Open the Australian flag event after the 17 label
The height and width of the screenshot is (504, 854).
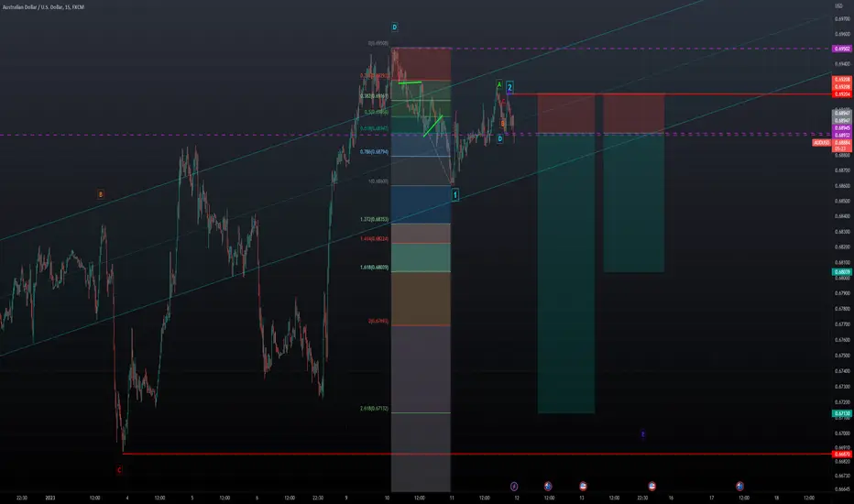pos(739,486)
